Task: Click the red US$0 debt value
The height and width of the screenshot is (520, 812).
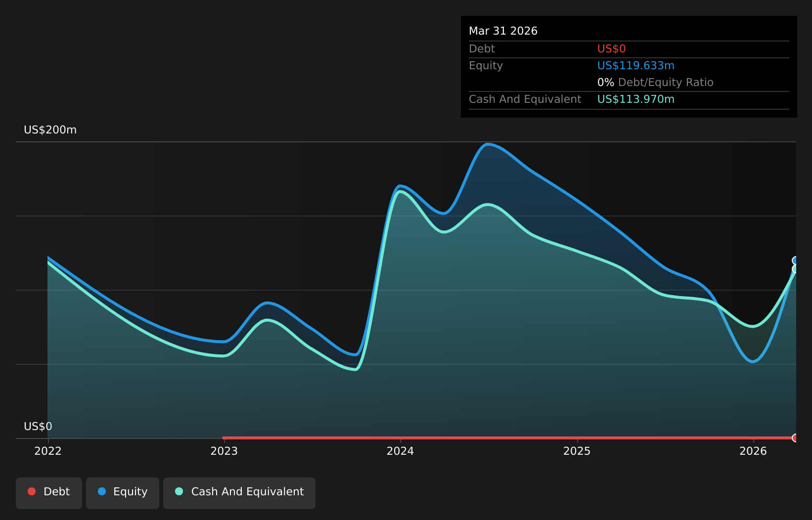Action: [x=612, y=49]
